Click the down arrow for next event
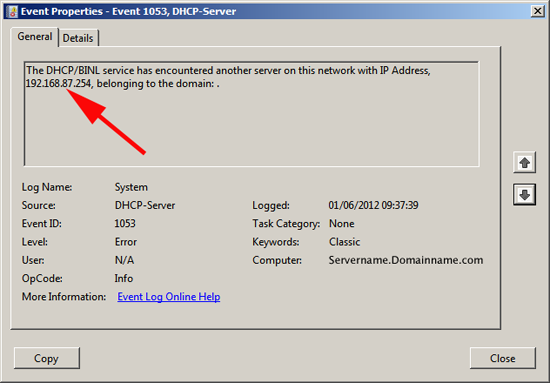This screenshot has width=550, height=383. tap(524, 195)
